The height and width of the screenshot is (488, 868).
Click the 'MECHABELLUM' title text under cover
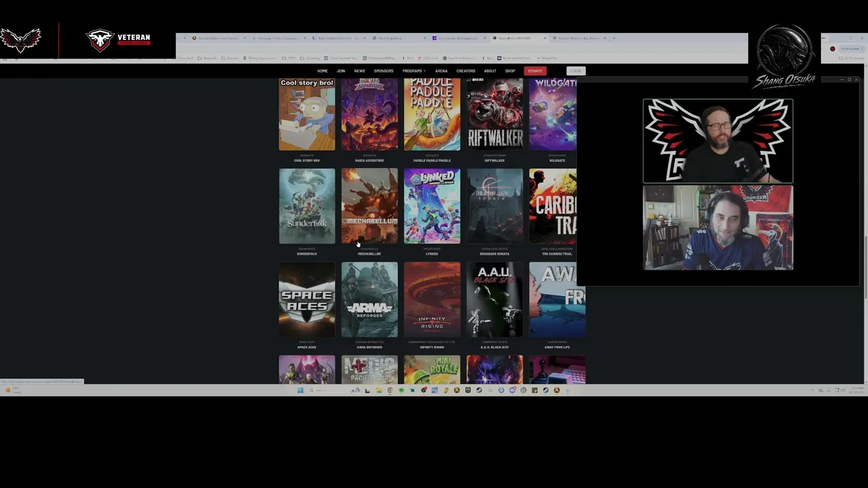point(370,254)
